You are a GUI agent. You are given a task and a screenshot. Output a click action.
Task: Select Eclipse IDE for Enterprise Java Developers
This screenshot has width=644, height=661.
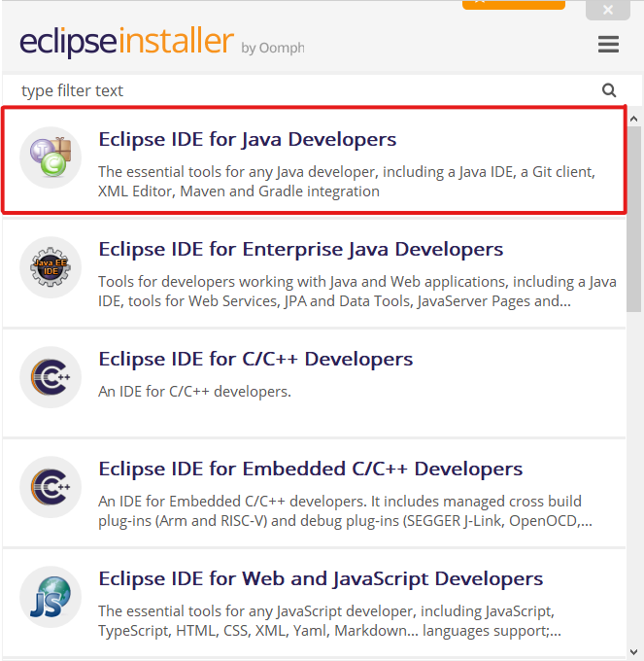coord(314,273)
